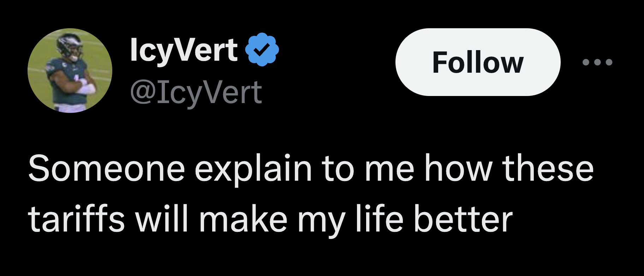This screenshot has height=276, width=644.
Task: Click the word "these" in the tweet
Action: pos(548,168)
